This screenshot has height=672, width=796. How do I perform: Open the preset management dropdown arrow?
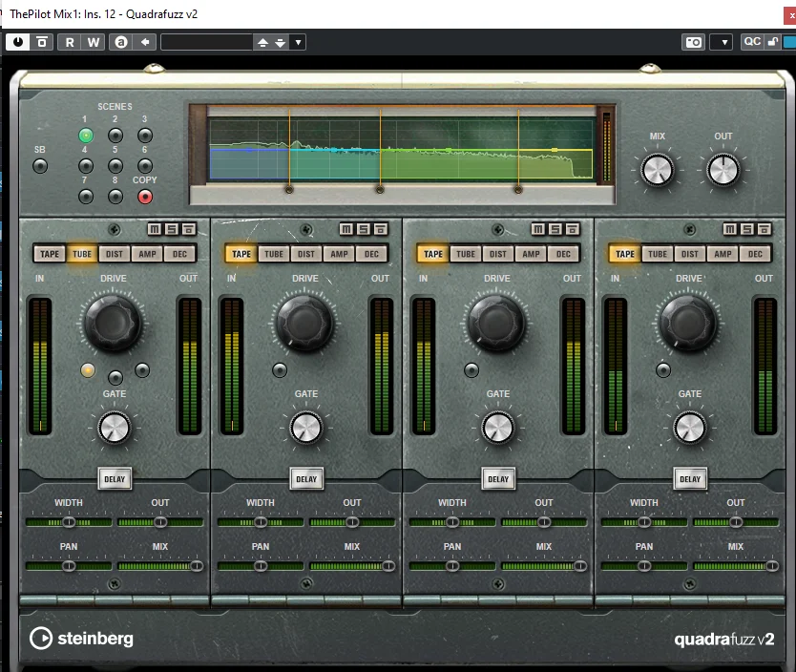tap(298, 43)
